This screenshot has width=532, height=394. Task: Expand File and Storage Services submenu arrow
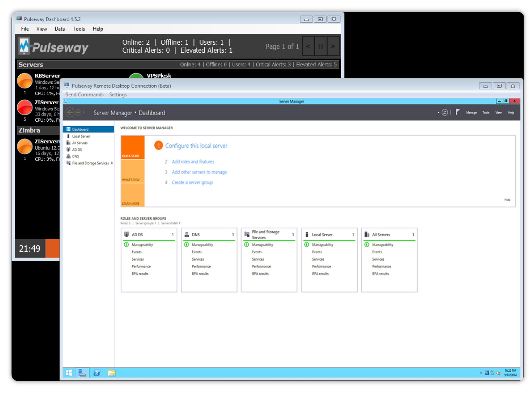coord(112,163)
